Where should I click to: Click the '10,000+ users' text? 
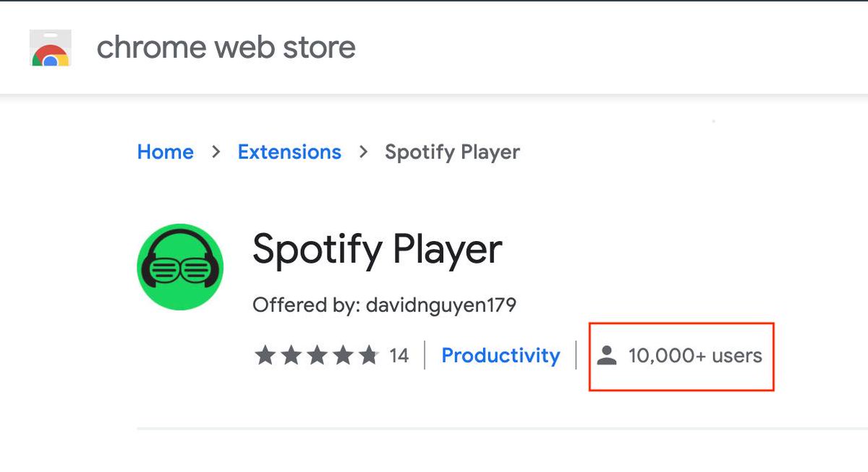coord(695,355)
